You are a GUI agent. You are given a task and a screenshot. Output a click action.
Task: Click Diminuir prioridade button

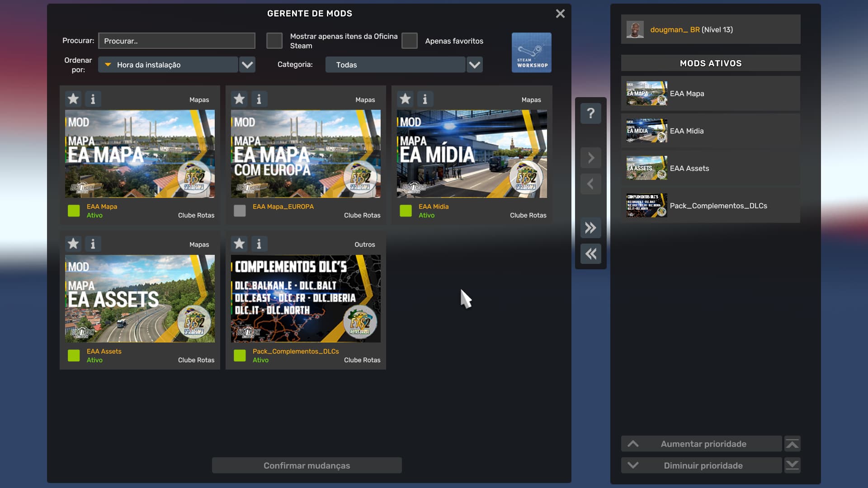702,465
